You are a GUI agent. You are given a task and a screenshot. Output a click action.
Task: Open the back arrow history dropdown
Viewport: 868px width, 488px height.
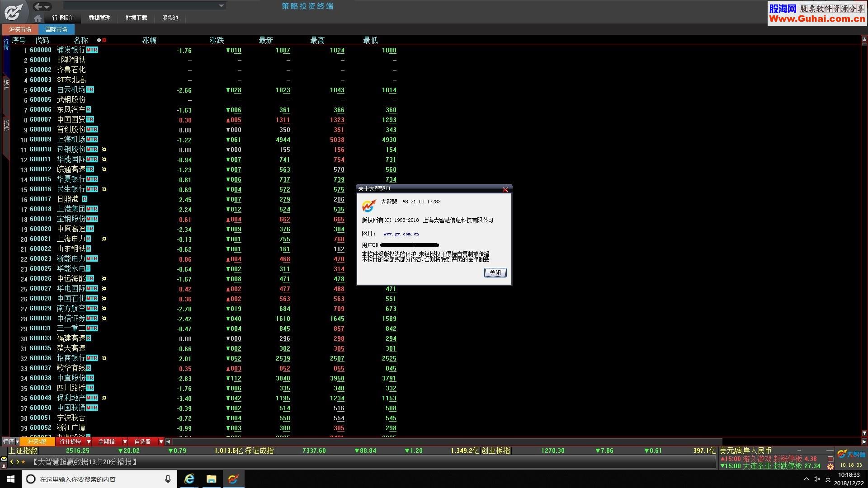click(x=47, y=7)
